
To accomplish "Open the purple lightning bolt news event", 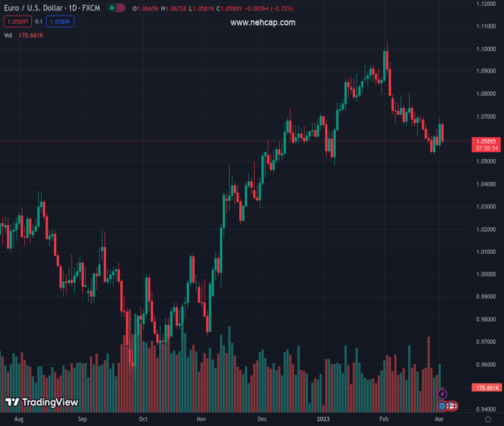I will click(442, 394).
